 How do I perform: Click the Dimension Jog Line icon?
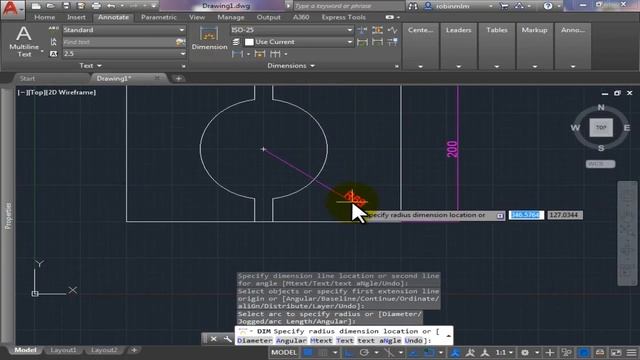coord(392,30)
